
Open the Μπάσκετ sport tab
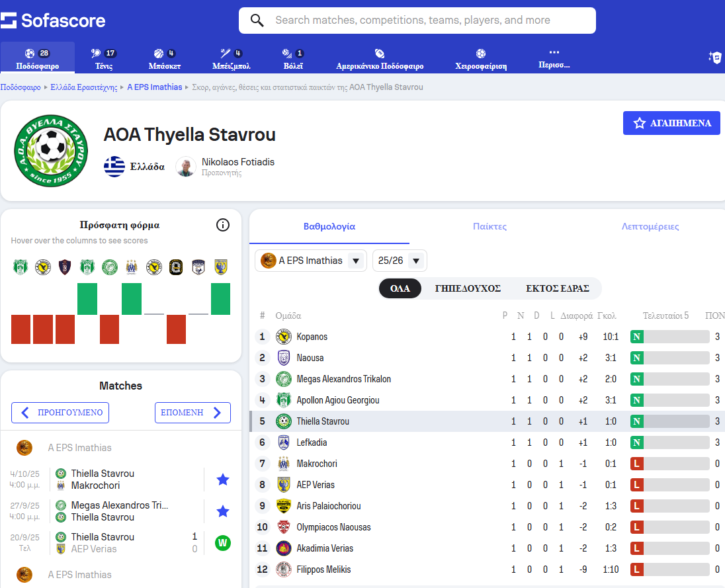(x=165, y=59)
